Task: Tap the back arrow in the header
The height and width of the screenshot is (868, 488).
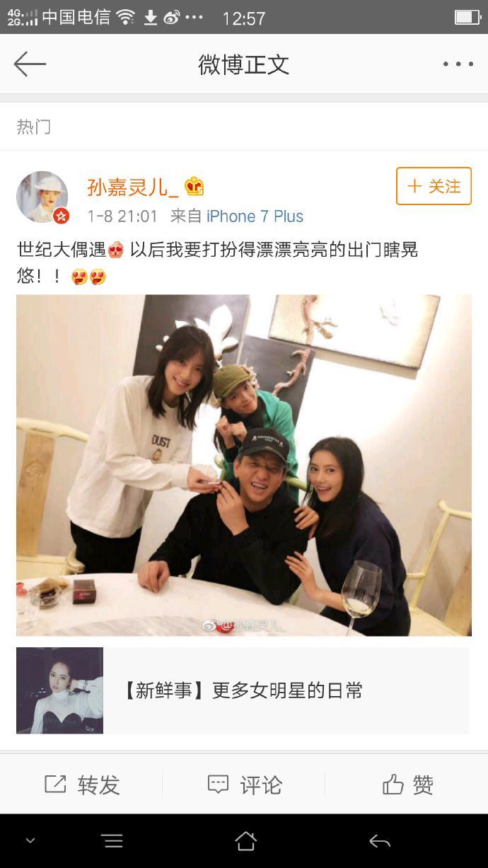Action: 30,64
